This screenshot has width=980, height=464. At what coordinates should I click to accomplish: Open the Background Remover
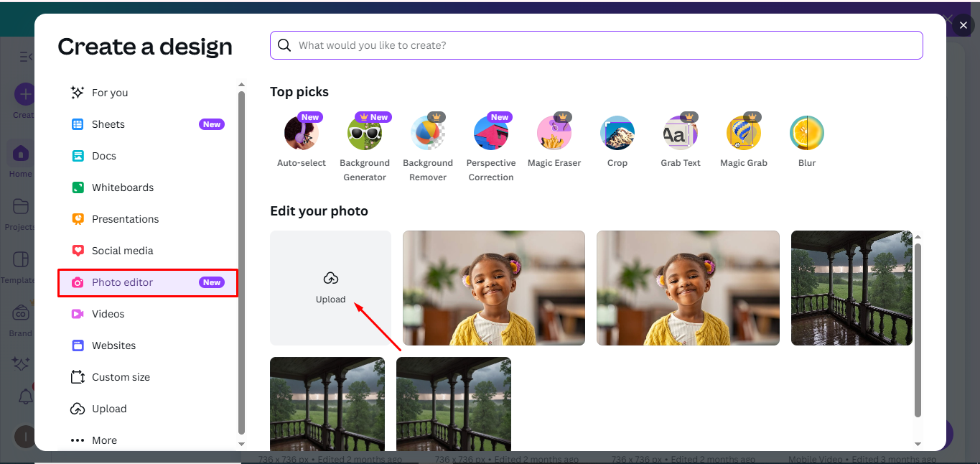coord(427,133)
